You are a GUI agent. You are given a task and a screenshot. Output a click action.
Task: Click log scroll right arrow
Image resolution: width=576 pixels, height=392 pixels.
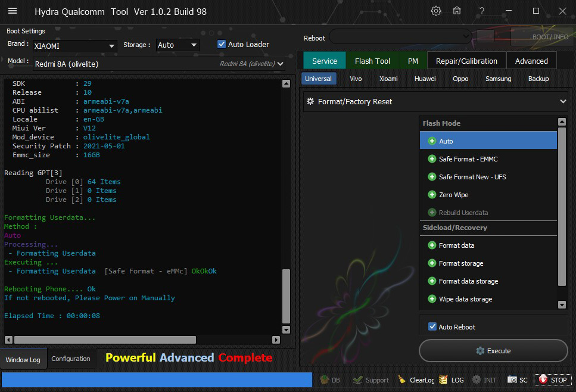coord(276,340)
